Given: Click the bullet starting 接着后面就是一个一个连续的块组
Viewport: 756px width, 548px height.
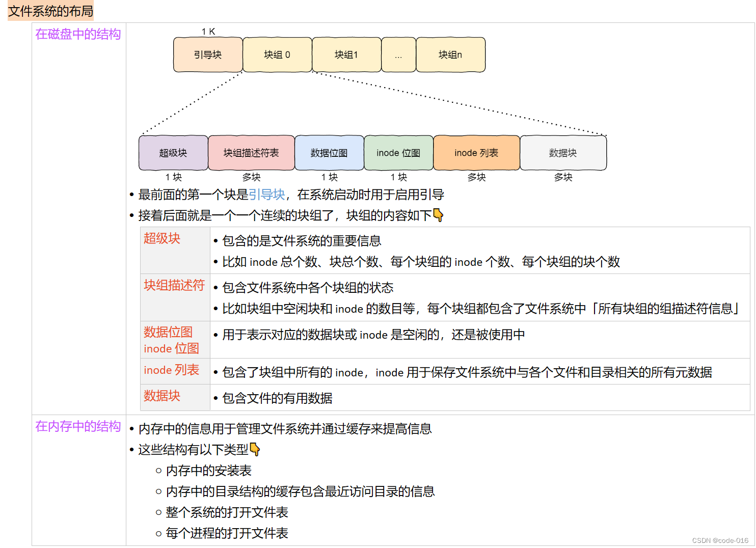Looking at the screenshot, I should [291, 215].
